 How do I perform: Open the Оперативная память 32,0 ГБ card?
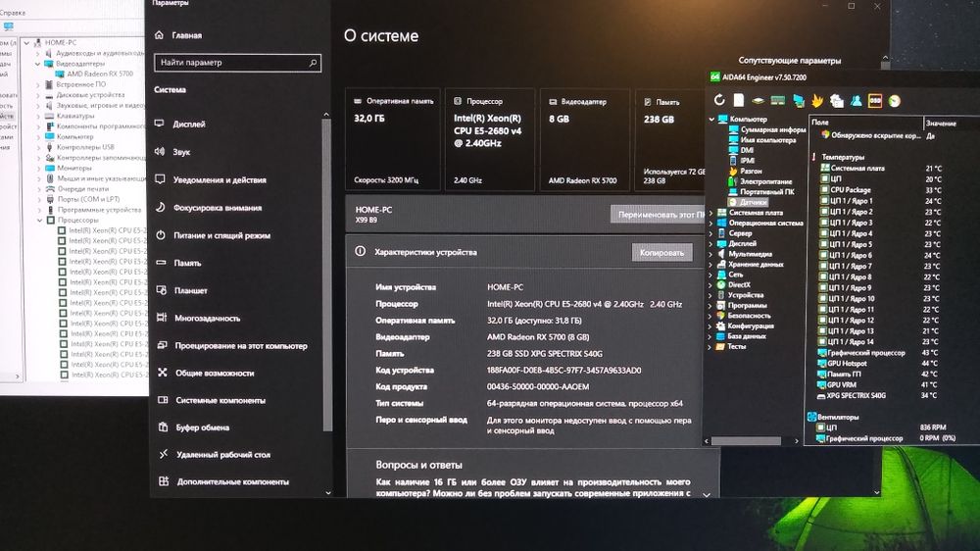[393, 140]
